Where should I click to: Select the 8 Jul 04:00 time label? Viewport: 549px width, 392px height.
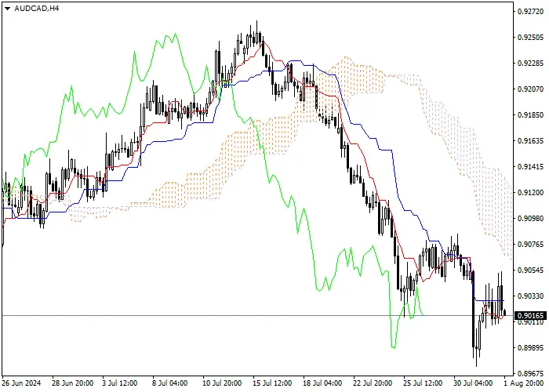point(170,383)
